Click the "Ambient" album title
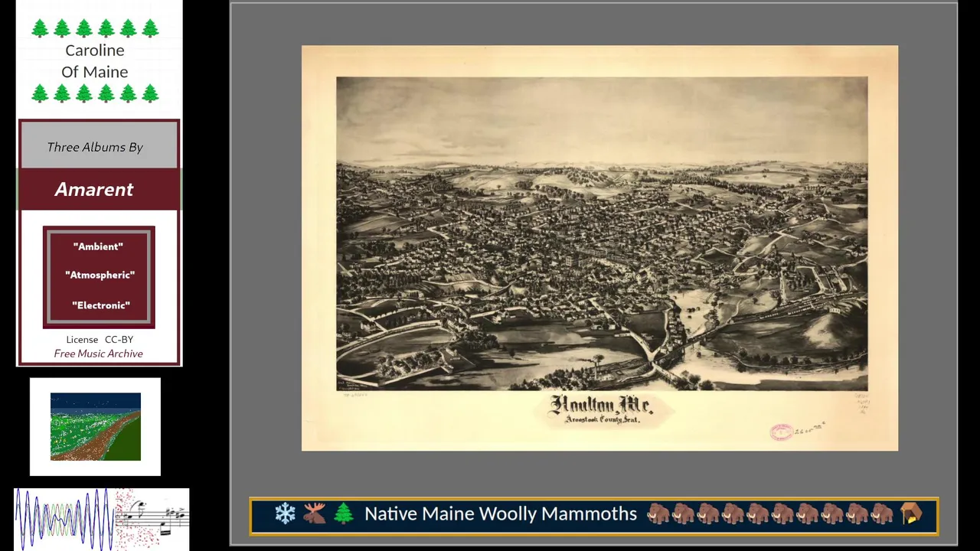980x551 pixels. point(98,246)
